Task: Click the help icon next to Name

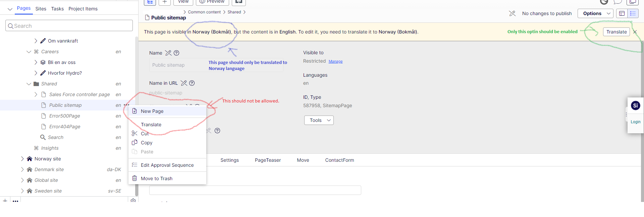Action: [x=176, y=53]
